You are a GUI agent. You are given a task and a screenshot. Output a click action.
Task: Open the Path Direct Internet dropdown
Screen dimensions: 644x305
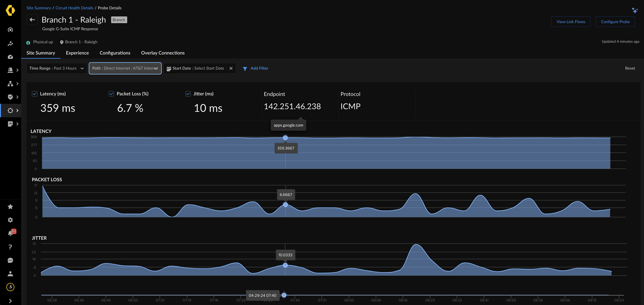point(125,68)
